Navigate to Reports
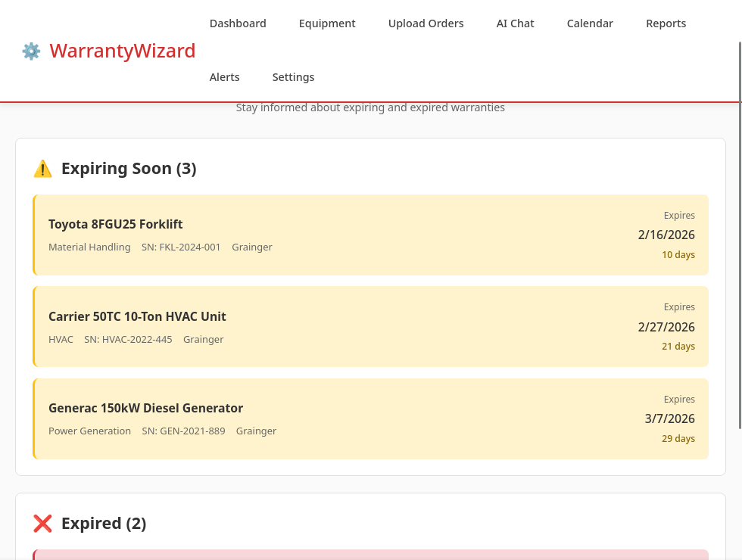The height and width of the screenshot is (560, 742). coord(666,23)
